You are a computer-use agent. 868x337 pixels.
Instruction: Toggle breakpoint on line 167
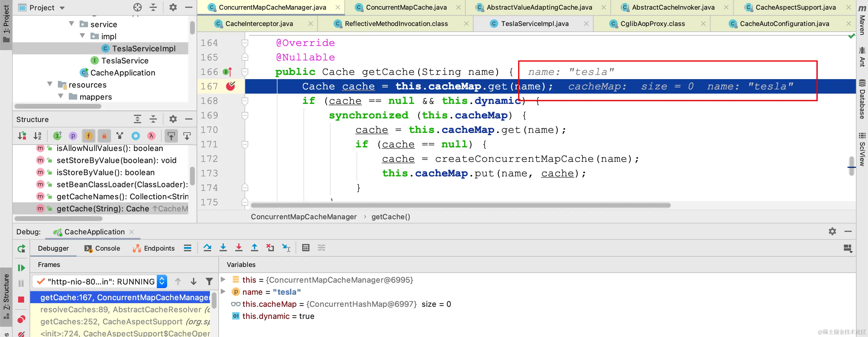230,86
